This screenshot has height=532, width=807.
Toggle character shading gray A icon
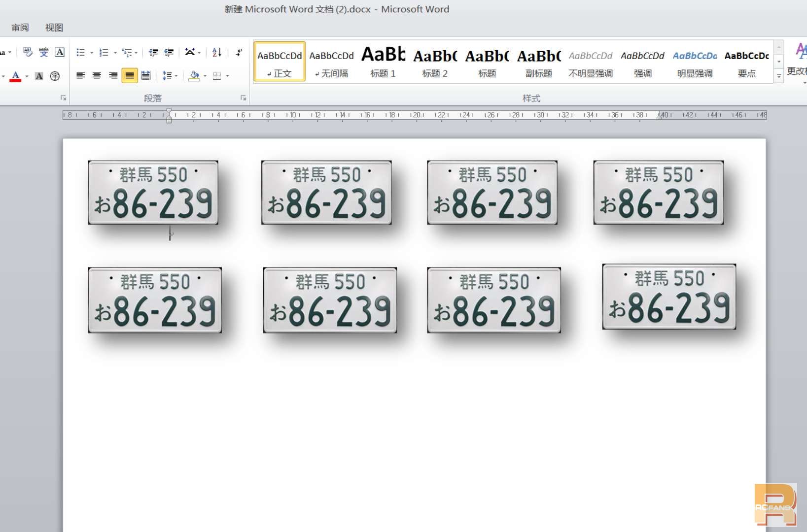[x=39, y=76]
